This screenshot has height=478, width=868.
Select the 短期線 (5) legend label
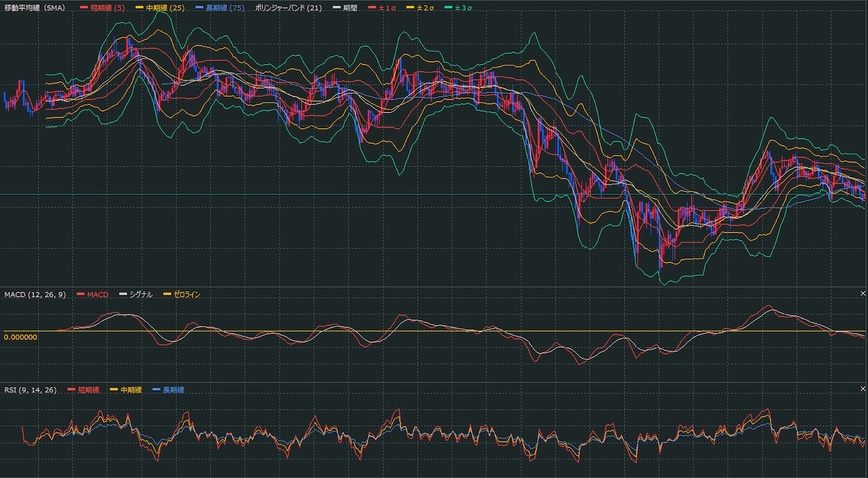click(108, 8)
